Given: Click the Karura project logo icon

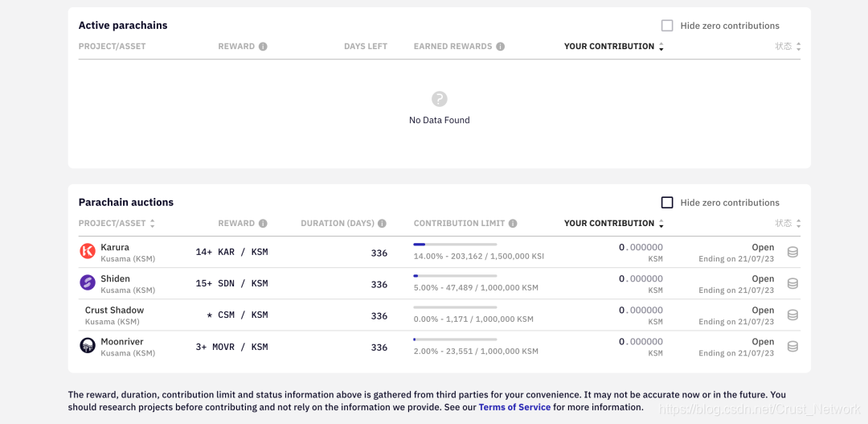Looking at the screenshot, I should tap(88, 252).
